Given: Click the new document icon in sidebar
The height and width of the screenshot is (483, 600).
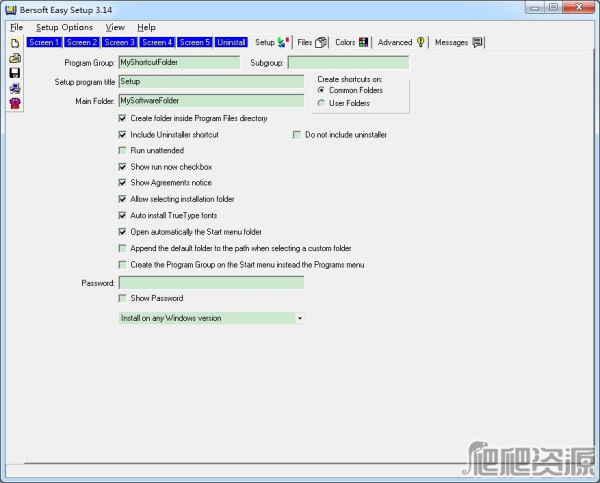Looking at the screenshot, I should click(x=14, y=44).
